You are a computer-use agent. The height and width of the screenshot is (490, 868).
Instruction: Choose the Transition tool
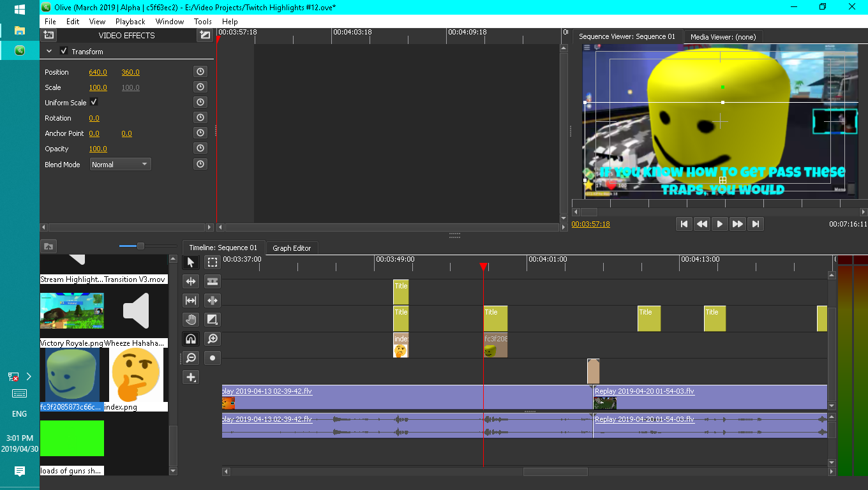click(x=213, y=320)
